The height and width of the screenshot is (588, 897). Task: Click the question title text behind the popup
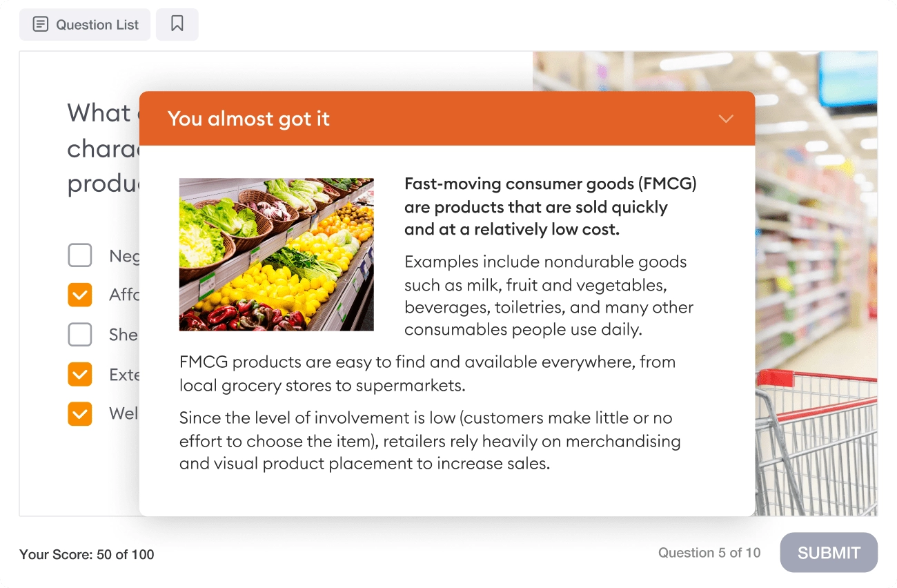pyautogui.click(x=102, y=148)
